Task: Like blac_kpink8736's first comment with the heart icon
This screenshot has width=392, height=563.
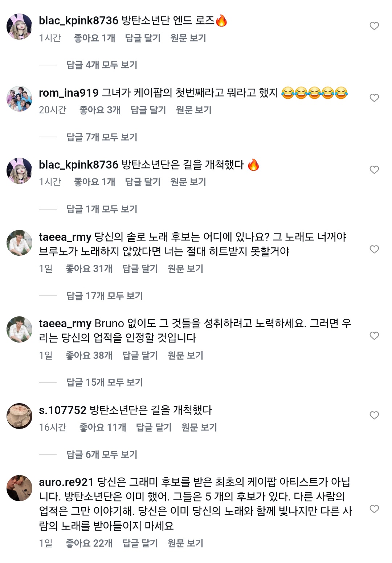Action: pos(374,26)
